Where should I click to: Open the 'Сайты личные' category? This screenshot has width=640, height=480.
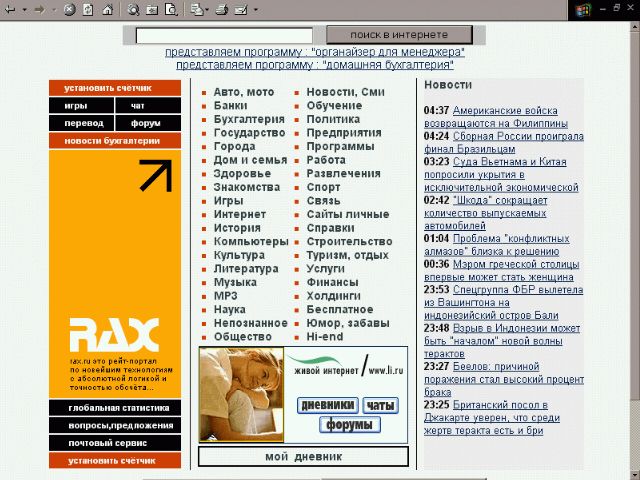[348, 214]
